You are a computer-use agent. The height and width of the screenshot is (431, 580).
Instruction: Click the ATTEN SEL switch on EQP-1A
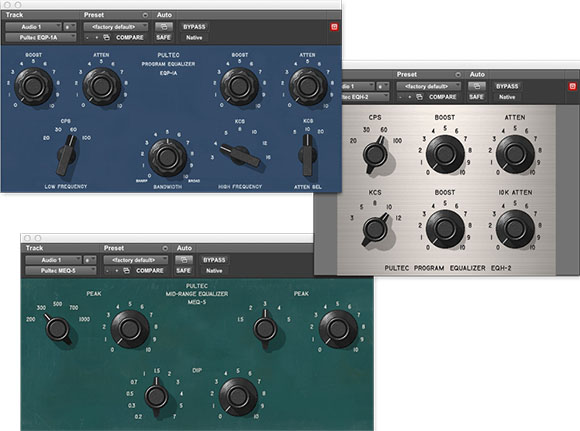tap(307, 155)
